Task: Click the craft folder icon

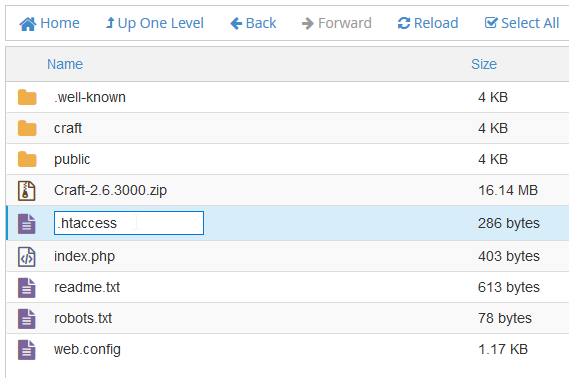Action: pos(27,128)
